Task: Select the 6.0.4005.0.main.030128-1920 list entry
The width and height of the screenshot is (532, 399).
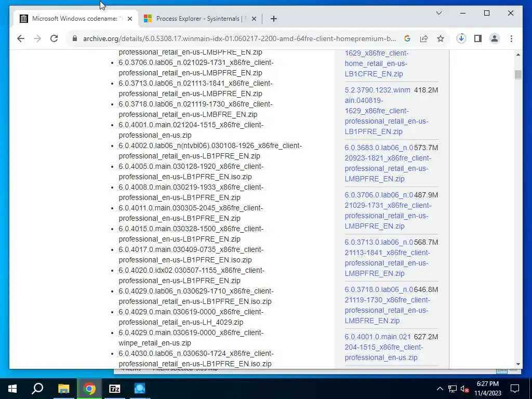Action: point(191,171)
